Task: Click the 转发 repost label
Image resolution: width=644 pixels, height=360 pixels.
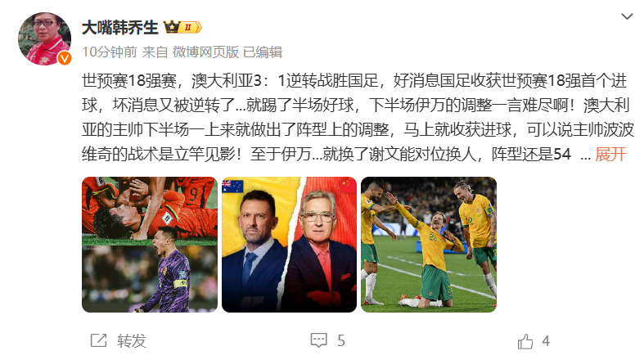Action: (132, 341)
